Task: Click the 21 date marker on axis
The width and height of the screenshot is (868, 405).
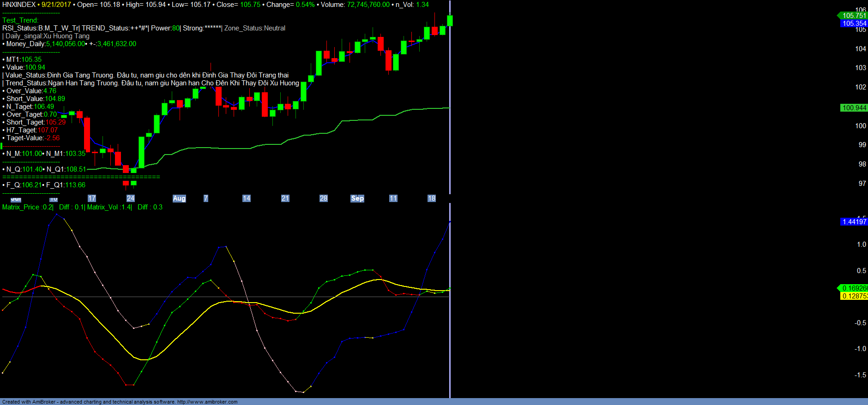Action: point(285,198)
